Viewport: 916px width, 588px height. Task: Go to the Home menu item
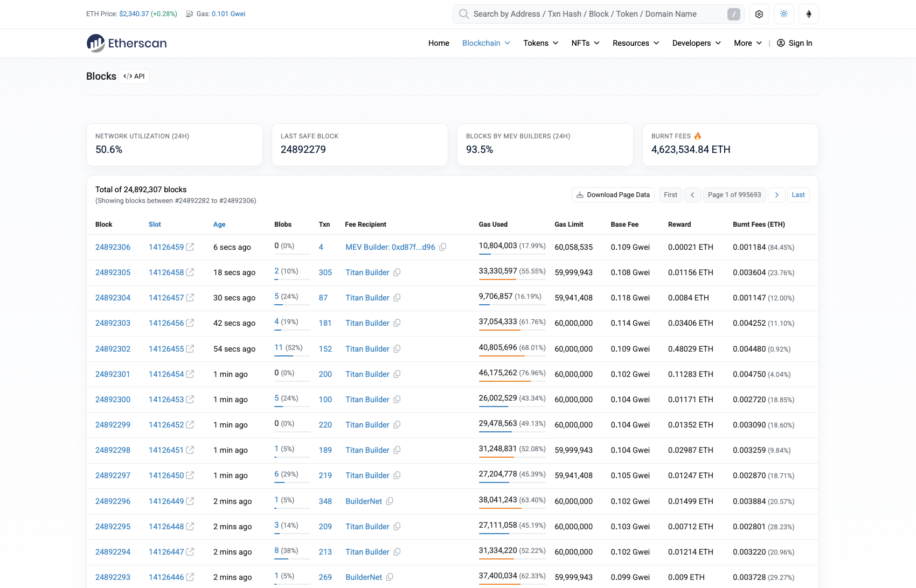[x=439, y=43]
